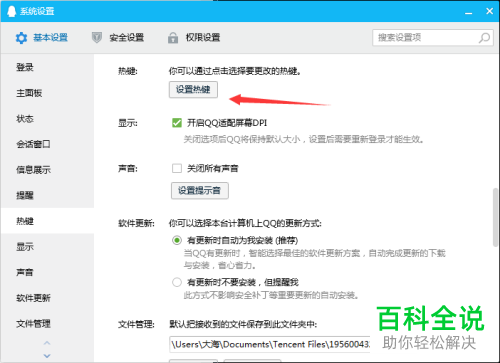Select 信息展示 in the sidebar

(x=47, y=170)
